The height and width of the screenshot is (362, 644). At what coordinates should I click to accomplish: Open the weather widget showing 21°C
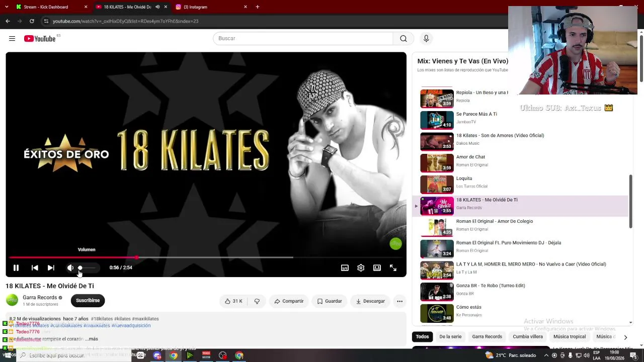[x=511, y=355]
